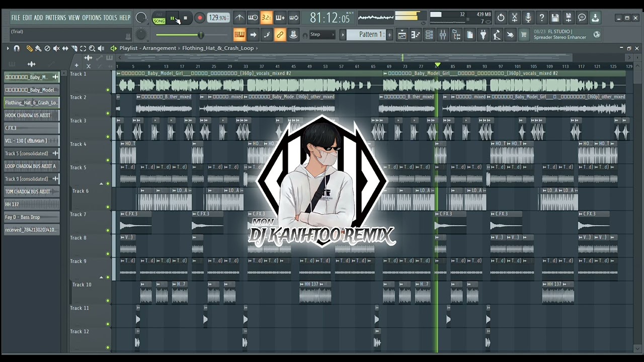Click the microphone one-click recording icon
Screen dimensions: 644x362
click(x=528, y=18)
